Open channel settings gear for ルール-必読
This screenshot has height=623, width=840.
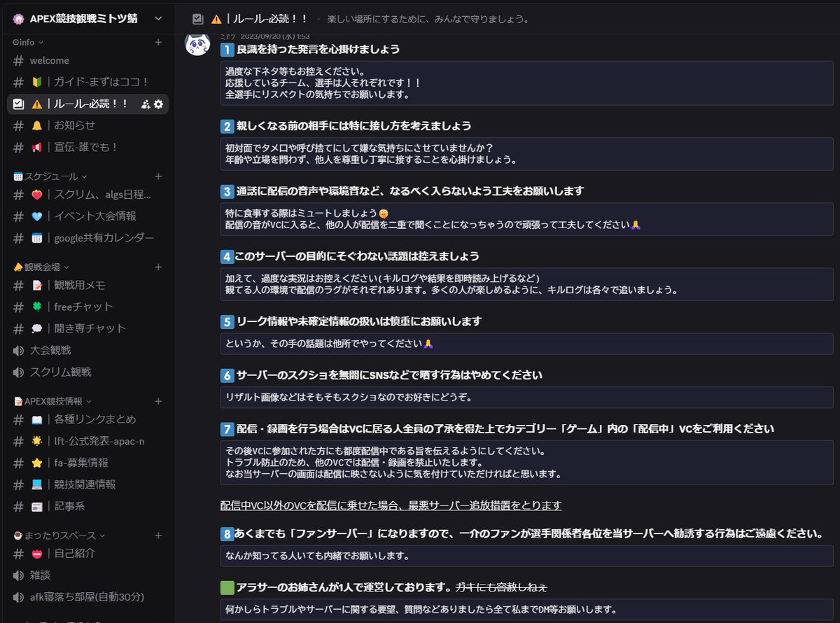tap(158, 104)
